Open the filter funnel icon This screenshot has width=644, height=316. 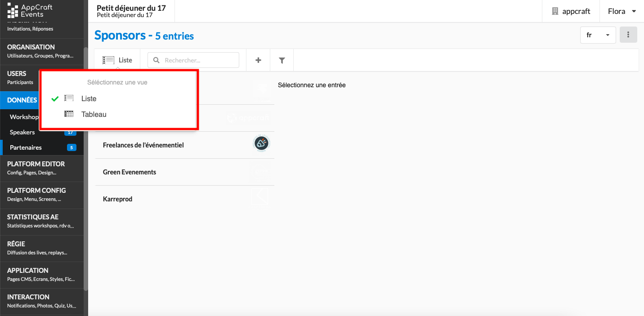(282, 60)
